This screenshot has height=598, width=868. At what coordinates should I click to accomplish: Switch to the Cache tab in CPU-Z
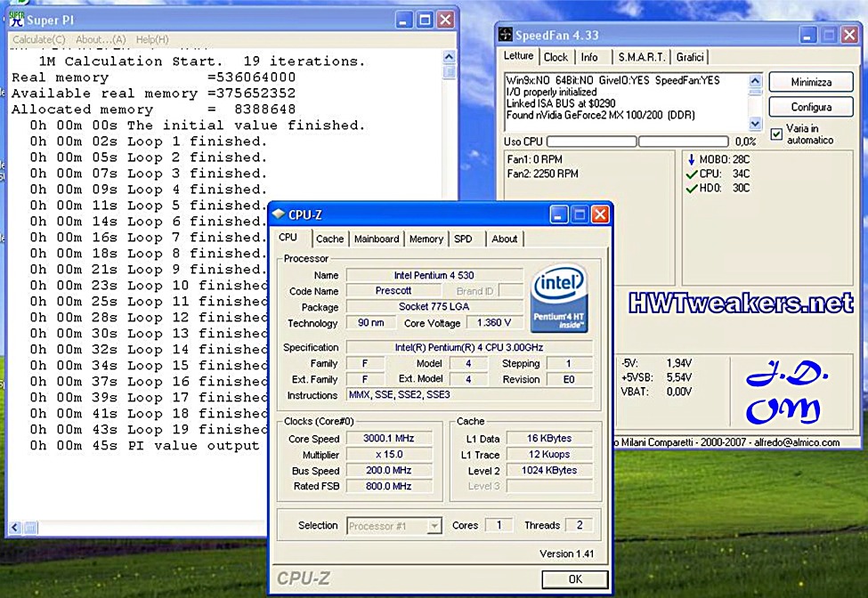[x=330, y=239]
